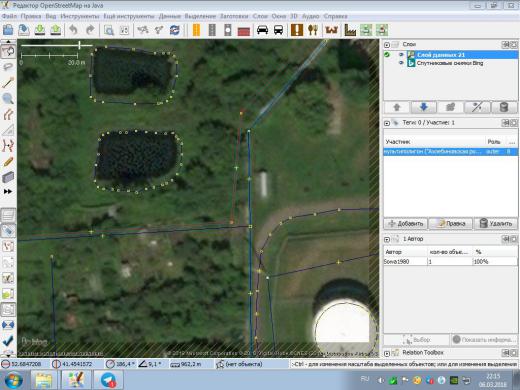Click the Undo arrow in the toolbar
This screenshot has height=390, width=520.
click(73, 30)
